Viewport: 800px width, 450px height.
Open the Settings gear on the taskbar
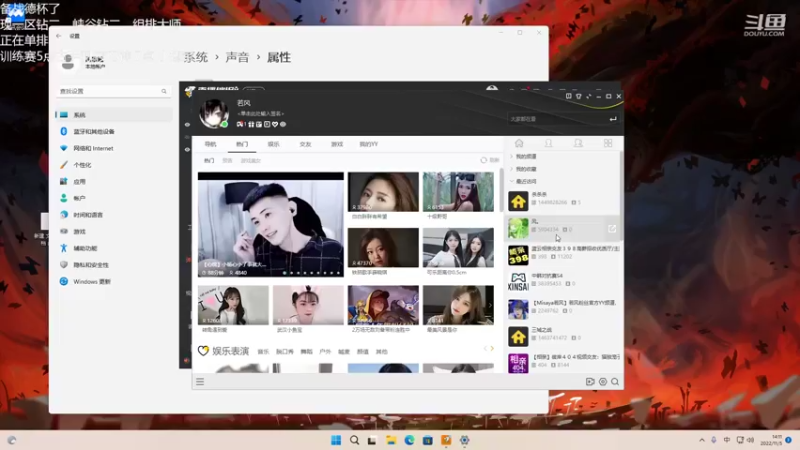[464, 440]
